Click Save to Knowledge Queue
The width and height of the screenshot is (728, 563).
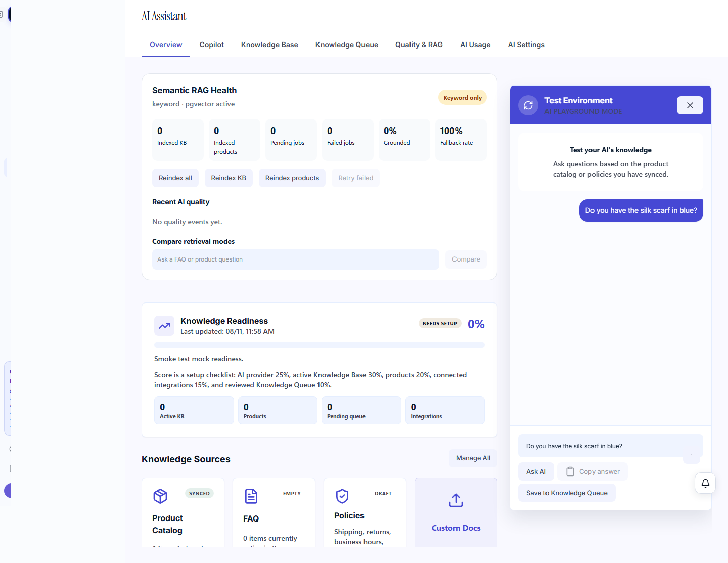click(x=567, y=493)
